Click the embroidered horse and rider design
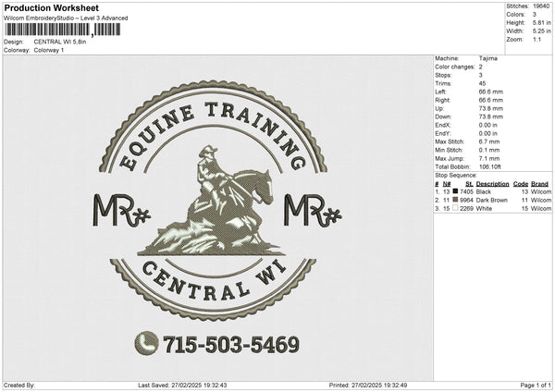555x392 pixels. tap(212, 201)
